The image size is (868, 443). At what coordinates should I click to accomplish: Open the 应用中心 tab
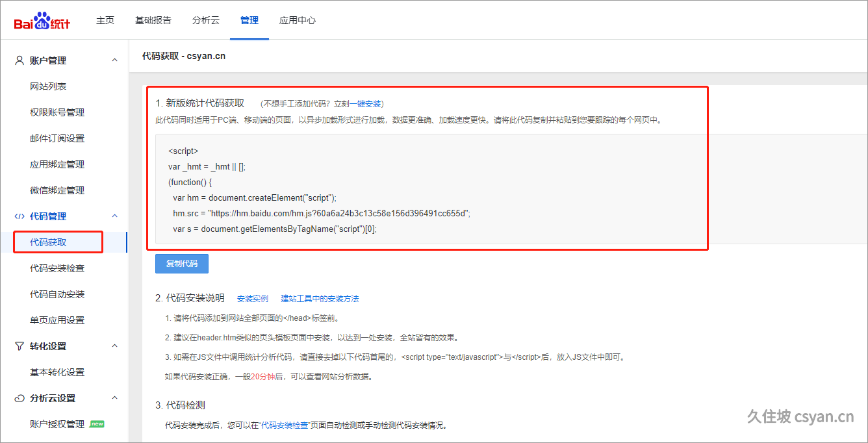pyautogui.click(x=298, y=20)
